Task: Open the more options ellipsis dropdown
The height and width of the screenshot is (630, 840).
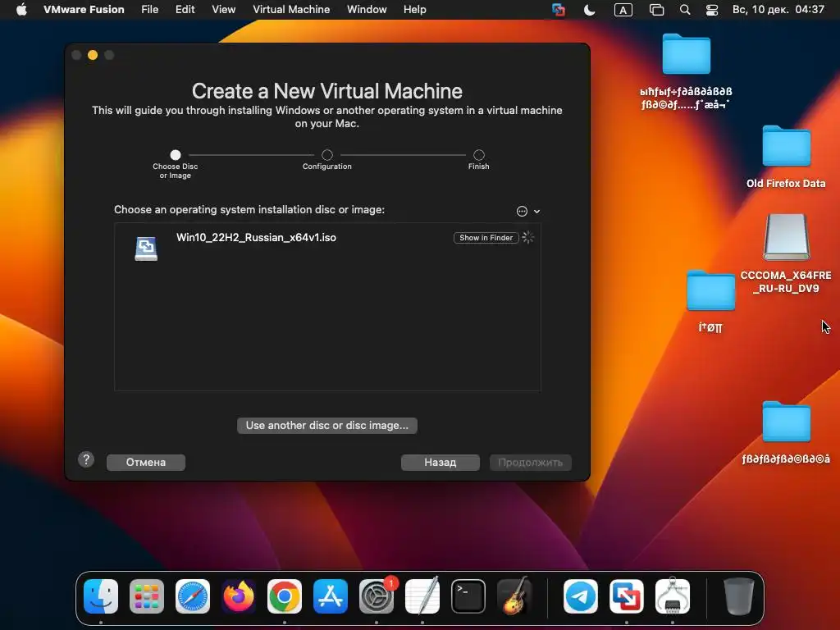Action: coord(527,211)
